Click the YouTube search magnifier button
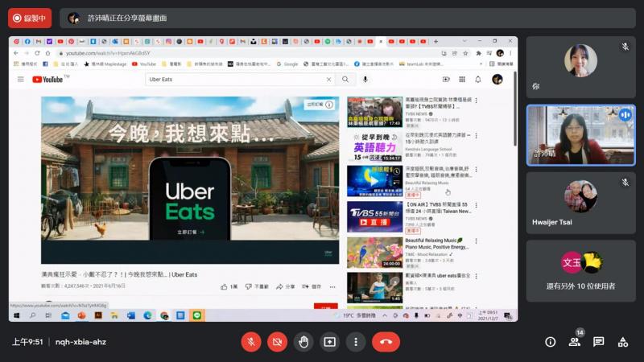644x362 pixels. pyautogui.click(x=345, y=79)
